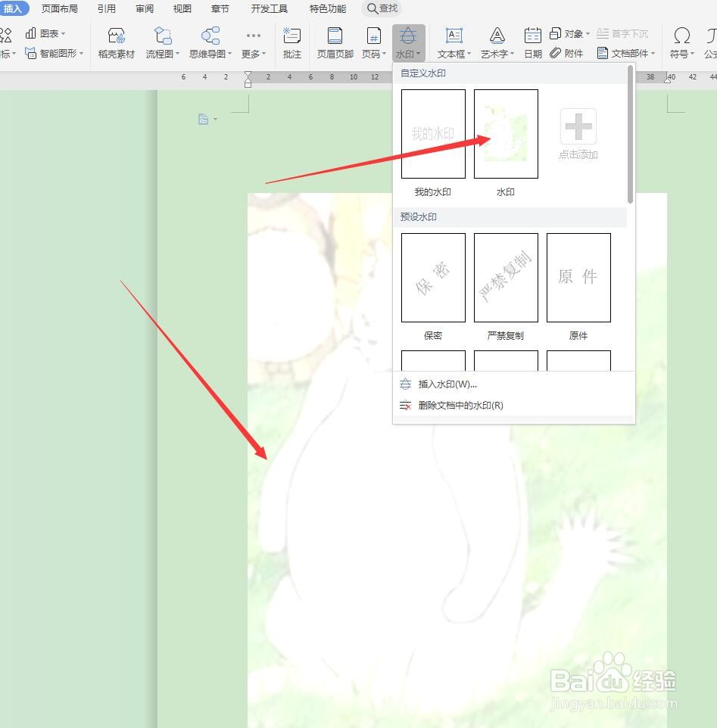The image size is (717, 728).
Task: Click the 艺术字 word art icon
Action: tap(497, 36)
